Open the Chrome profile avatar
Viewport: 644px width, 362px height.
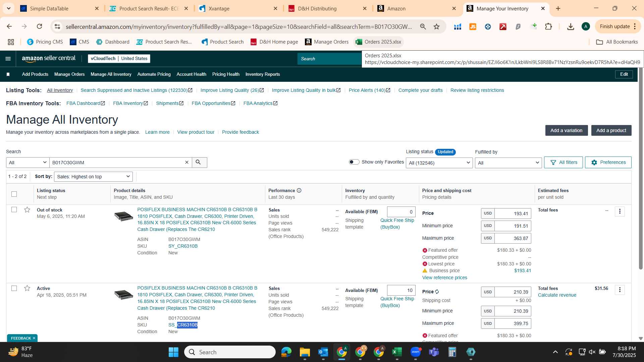point(586,26)
